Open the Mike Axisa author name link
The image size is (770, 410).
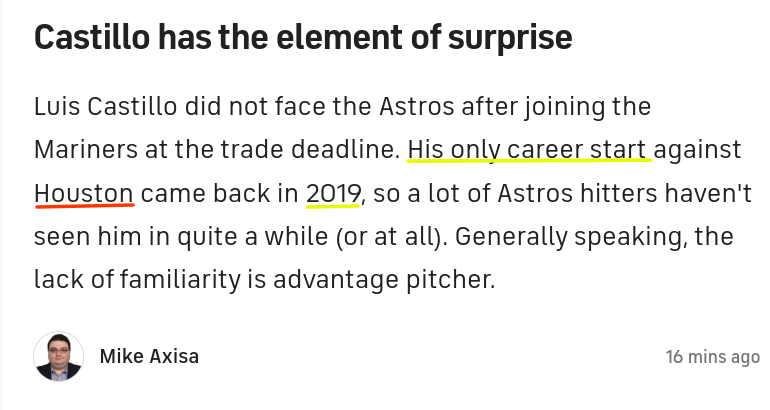click(149, 356)
